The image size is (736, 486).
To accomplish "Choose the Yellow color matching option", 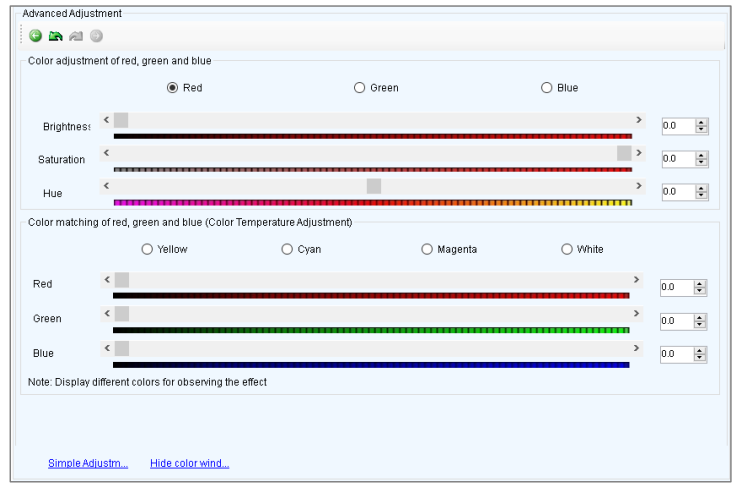I will (x=147, y=249).
